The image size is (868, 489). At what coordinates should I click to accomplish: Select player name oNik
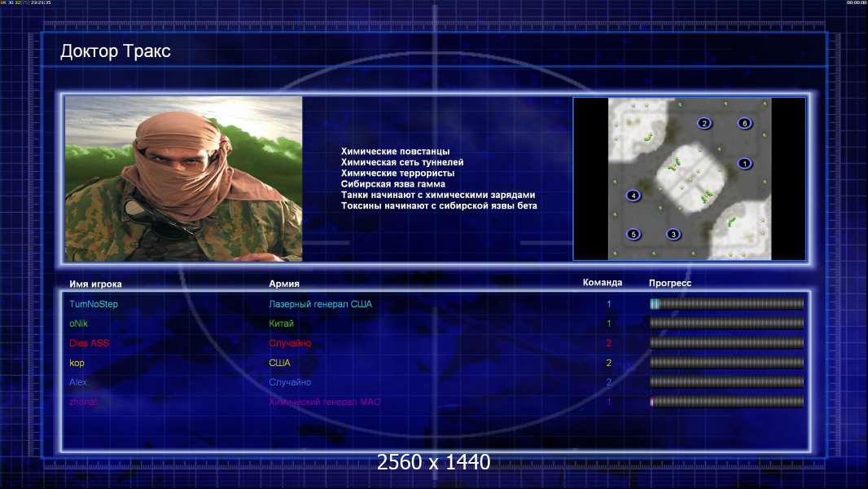(79, 324)
